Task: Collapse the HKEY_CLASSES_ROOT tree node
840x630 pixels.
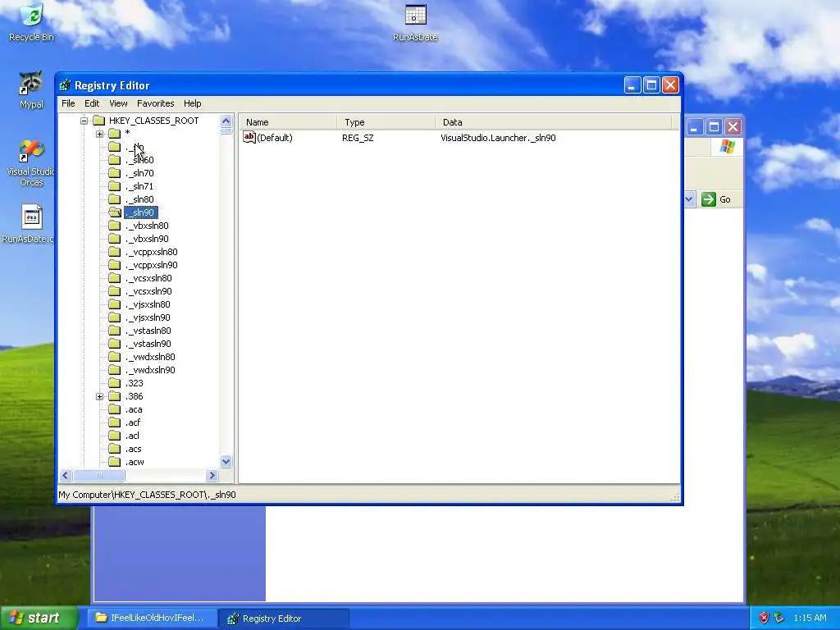Action: pos(84,121)
